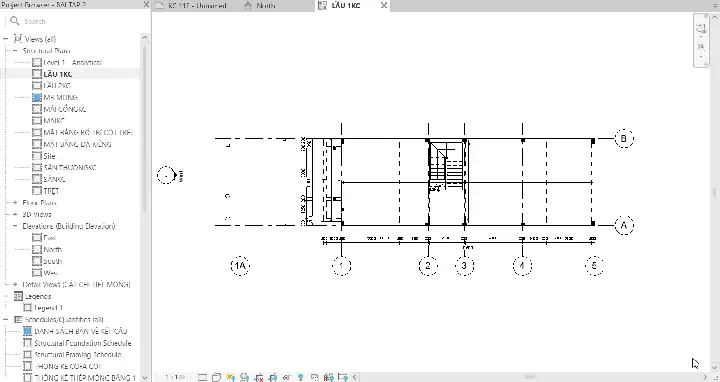Click the search magnifier icon in Project Browser
Image resolution: width=720 pixels, height=382 pixels.
(15, 21)
